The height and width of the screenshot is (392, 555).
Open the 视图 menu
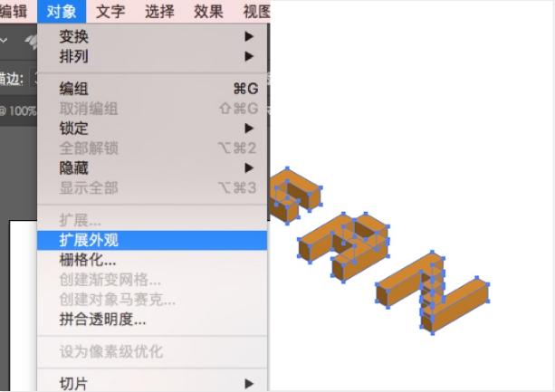[x=256, y=12]
